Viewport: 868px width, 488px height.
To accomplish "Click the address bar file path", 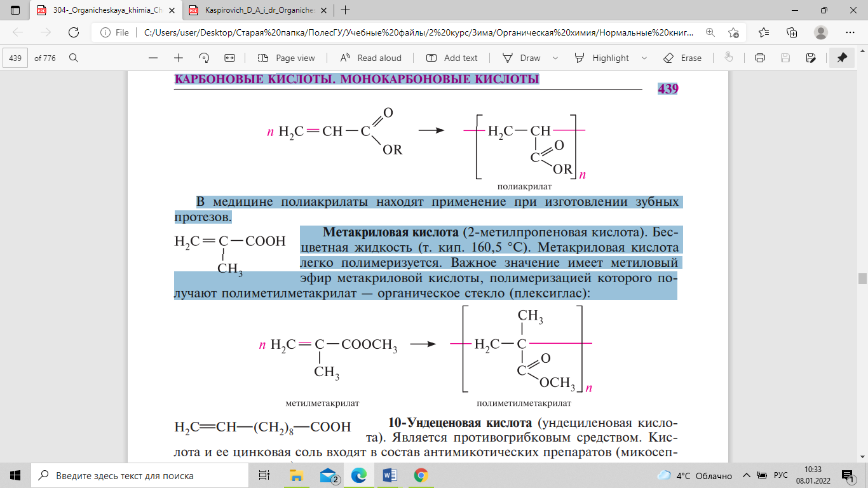I will click(419, 32).
